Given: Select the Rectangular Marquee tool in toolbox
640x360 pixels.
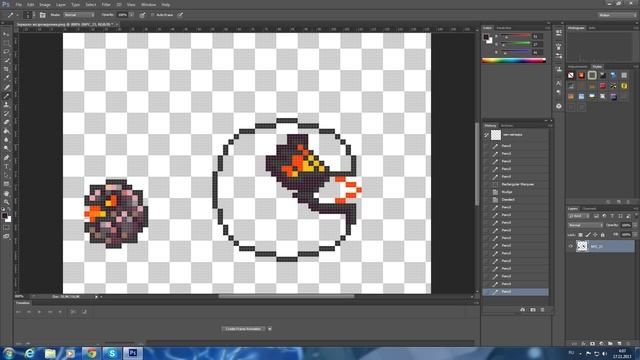Looking at the screenshot, I should point(6,43).
